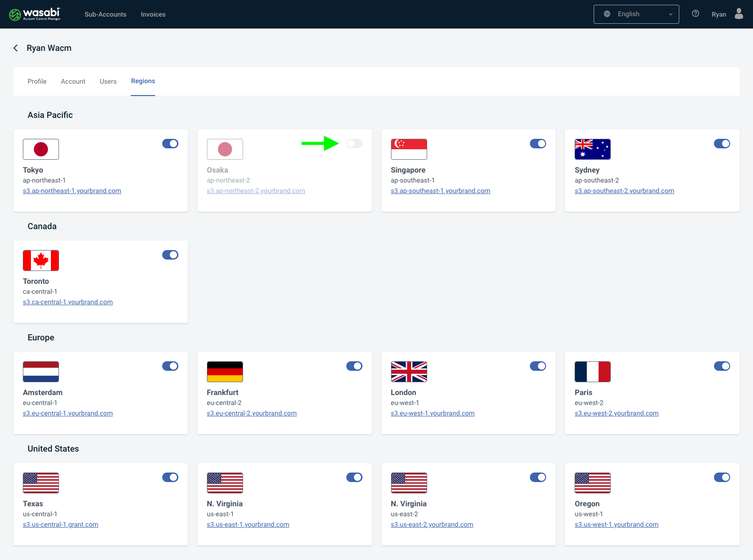
Task: Click the eu-west-2 region code
Action: point(589,403)
